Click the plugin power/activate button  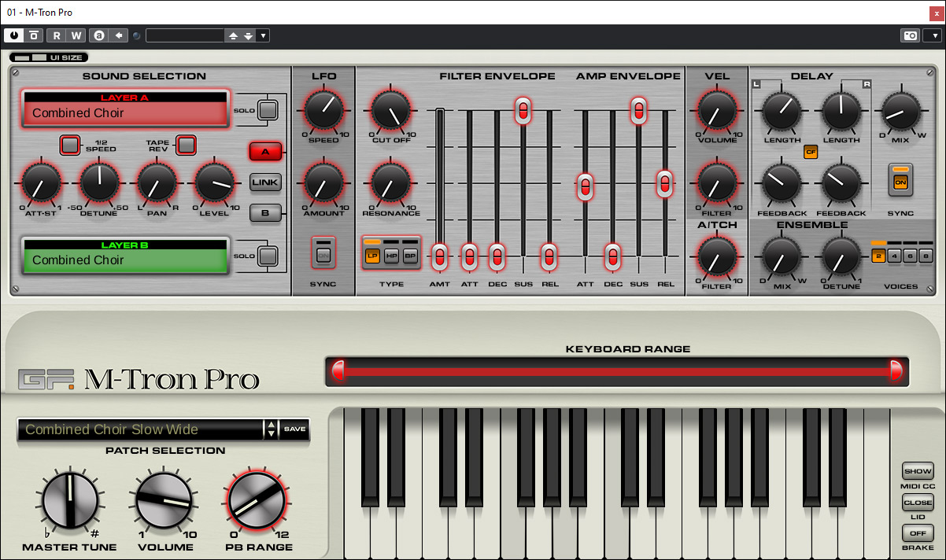pos(14,35)
